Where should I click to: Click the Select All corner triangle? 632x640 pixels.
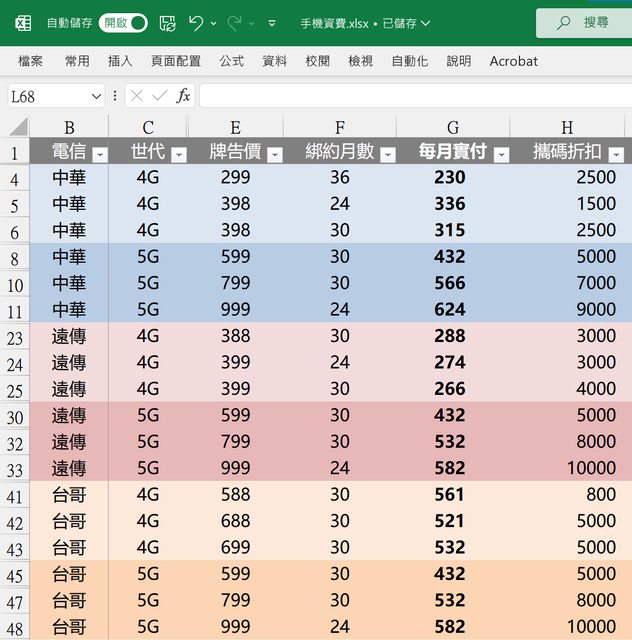coord(18,127)
